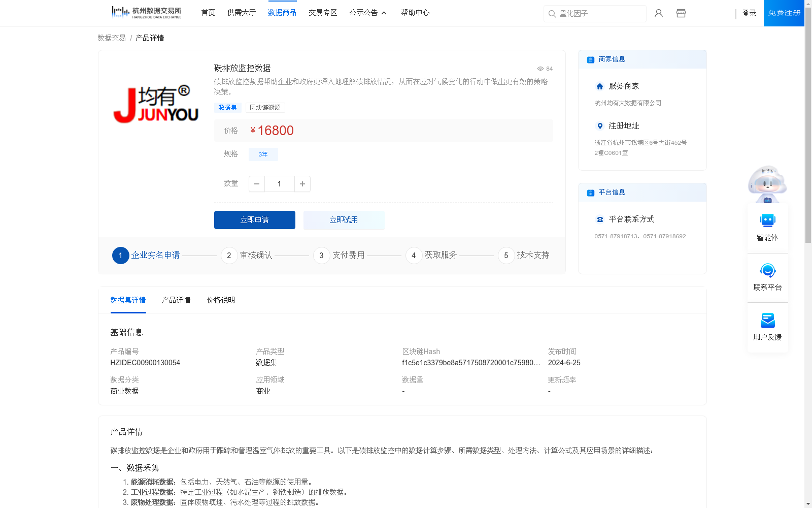This screenshot has height=508, width=812.
Task: Click the 商业数据 classification value
Action: coord(124,391)
